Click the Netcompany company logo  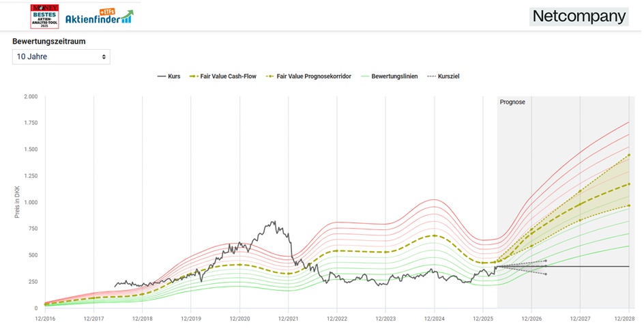(x=579, y=16)
